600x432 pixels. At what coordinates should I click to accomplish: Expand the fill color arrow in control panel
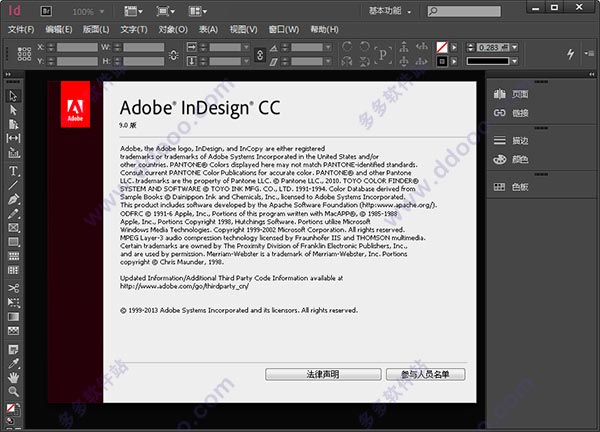[454, 47]
